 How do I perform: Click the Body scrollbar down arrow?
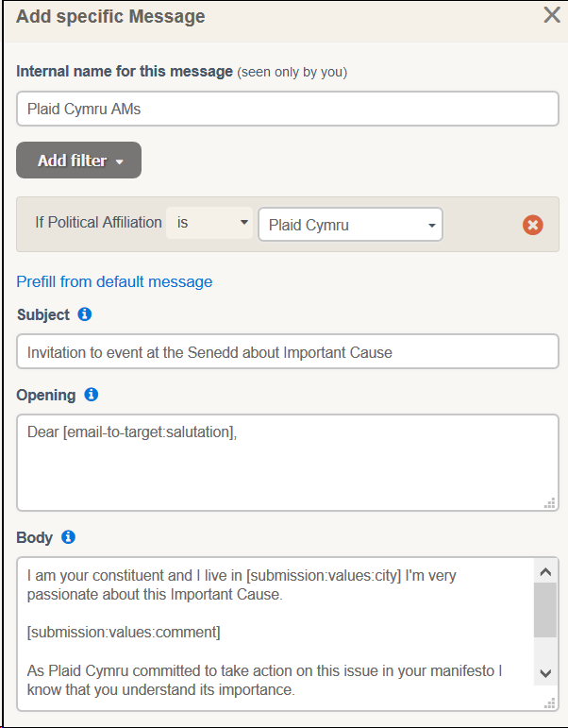click(x=545, y=673)
